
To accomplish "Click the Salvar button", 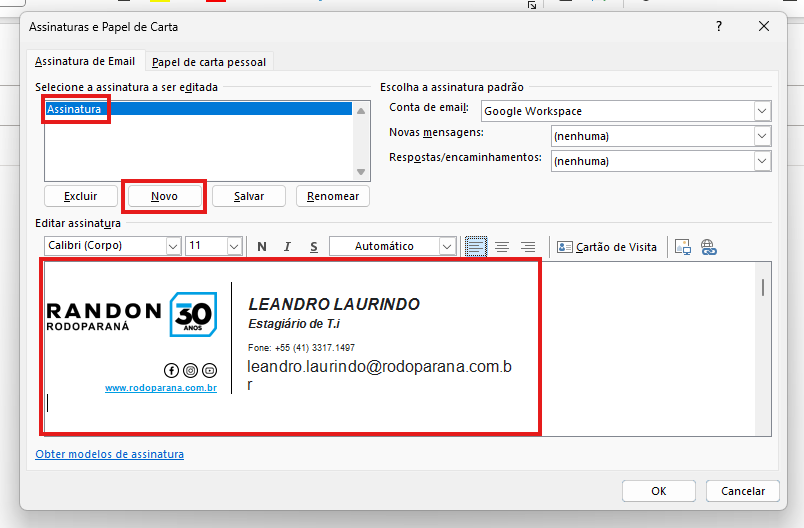I will (x=249, y=196).
